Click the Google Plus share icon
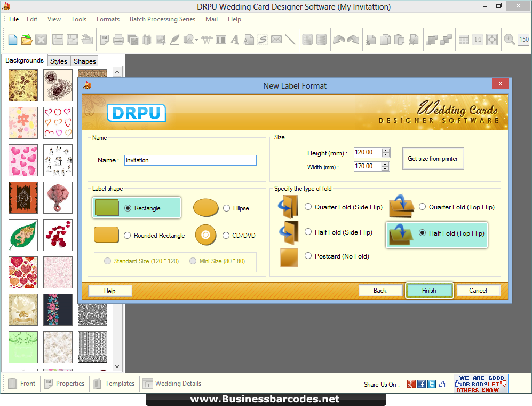The height and width of the screenshot is (406, 532). (x=411, y=384)
